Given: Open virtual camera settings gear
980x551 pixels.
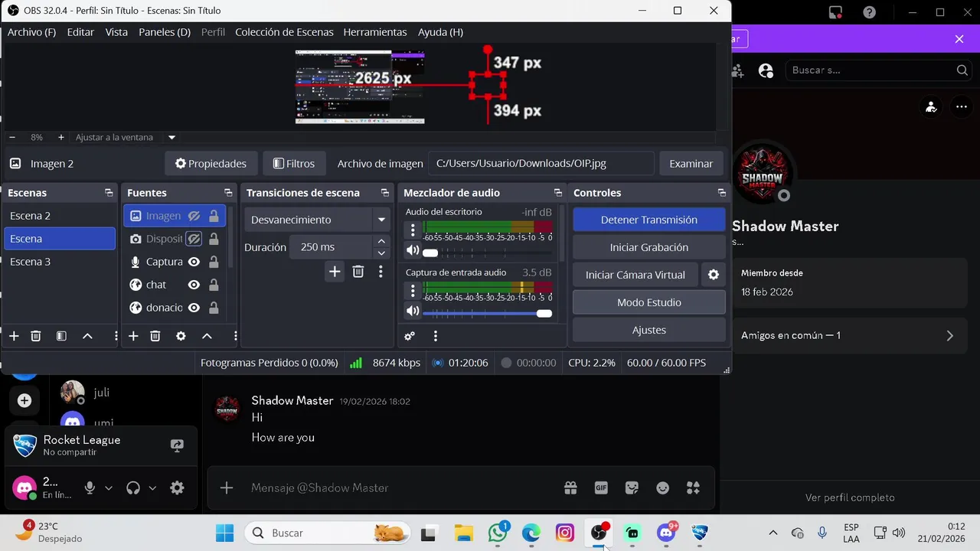Looking at the screenshot, I should point(714,275).
